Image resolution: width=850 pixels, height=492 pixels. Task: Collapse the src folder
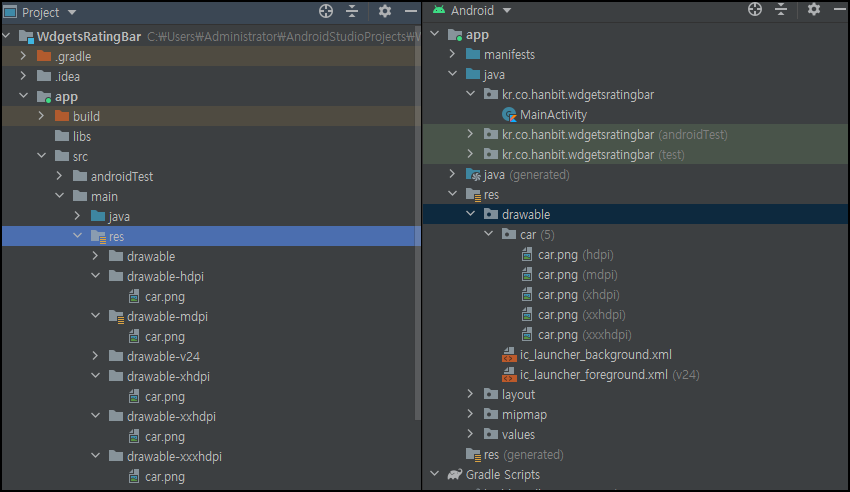[41, 156]
